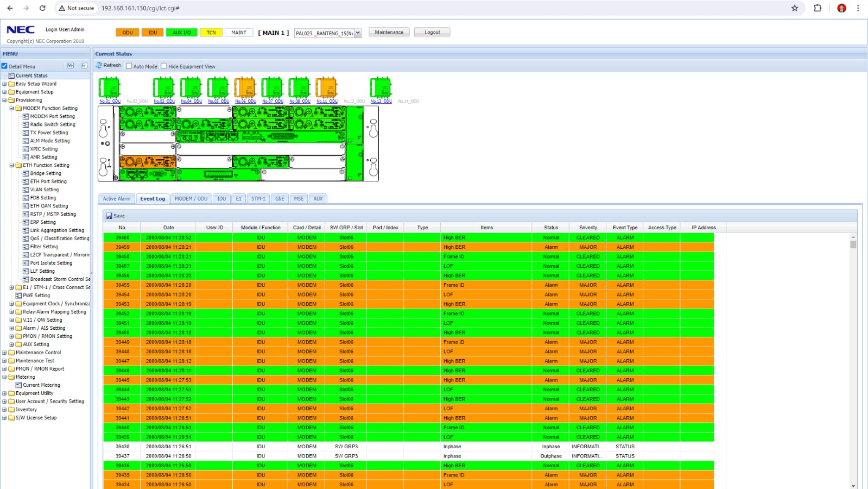
Task: Click the MAINT status button
Action: tap(239, 33)
